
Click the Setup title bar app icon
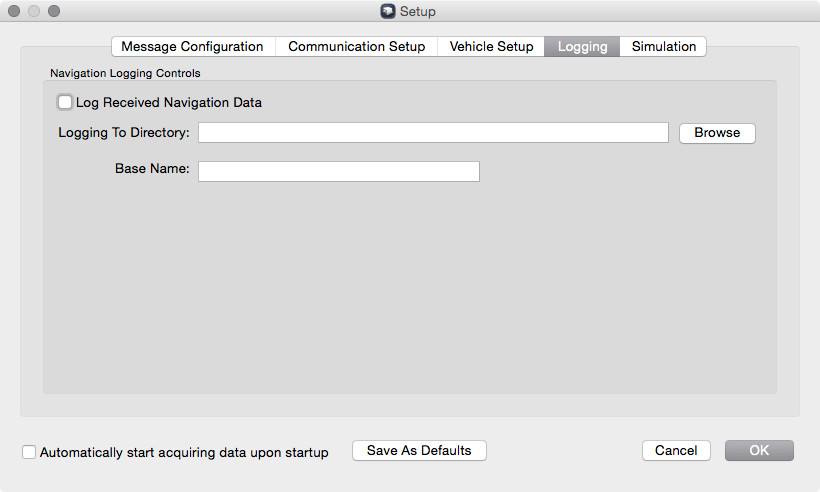tap(388, 12)
